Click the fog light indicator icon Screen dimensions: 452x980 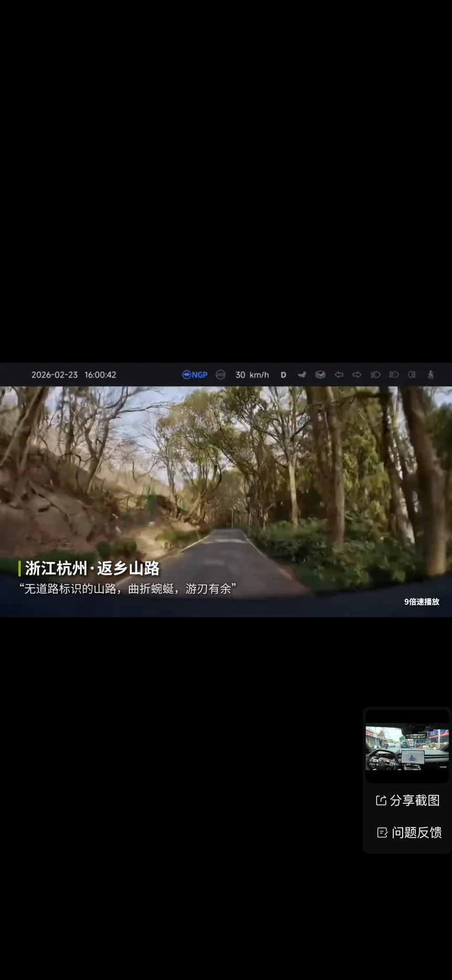tap(412, 375)
